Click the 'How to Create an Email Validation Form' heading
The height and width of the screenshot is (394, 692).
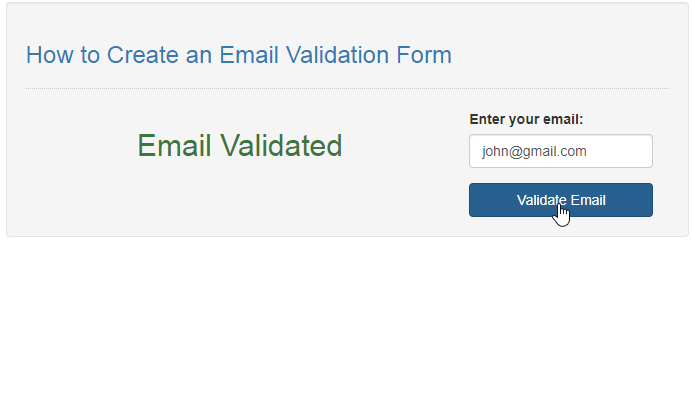click(x=239, y=55)
